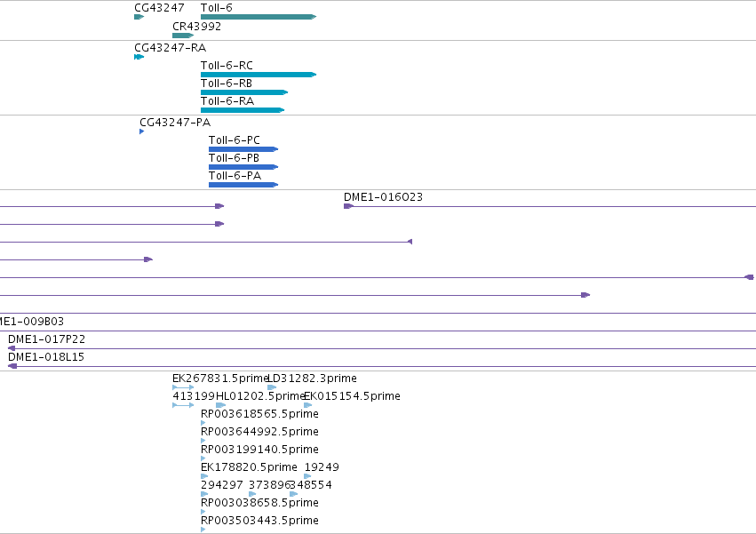Click the CR43992 gene feature bar

point(183,36)
